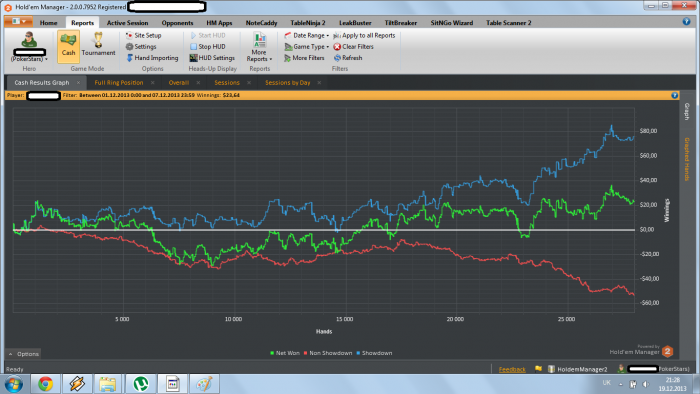This screenshot has width=700, height=394.
Task: Toggle the Non Showdown legend entry
Action: click(x=328, y=353)
